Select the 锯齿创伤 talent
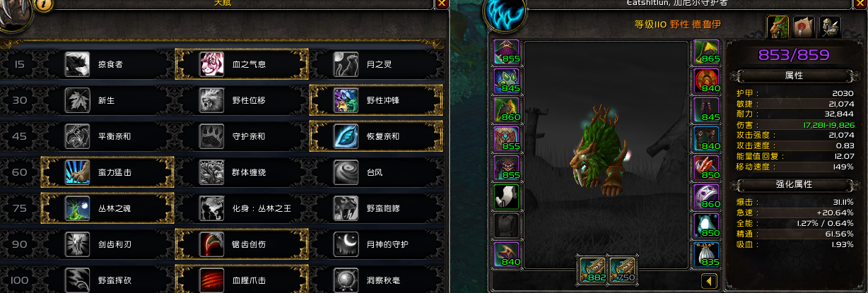Screen dimensions: 868x293 [241, 244]
